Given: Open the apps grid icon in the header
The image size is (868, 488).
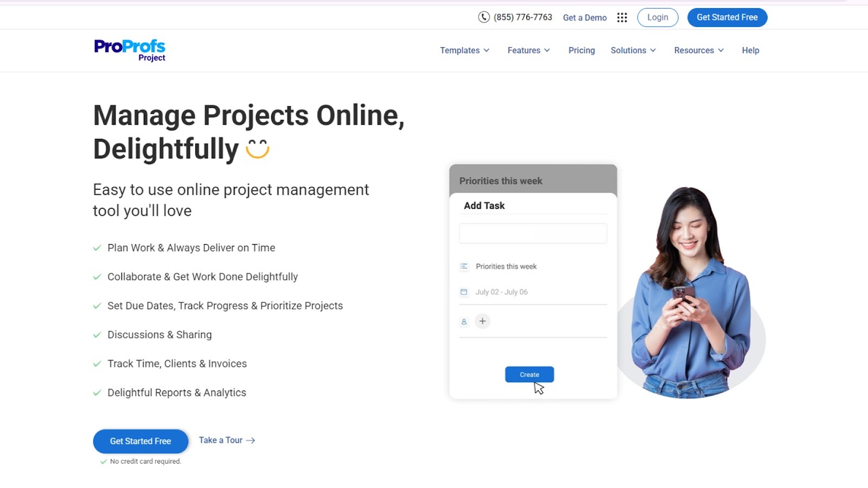Looking at the screenshot, I should (622, 17).
